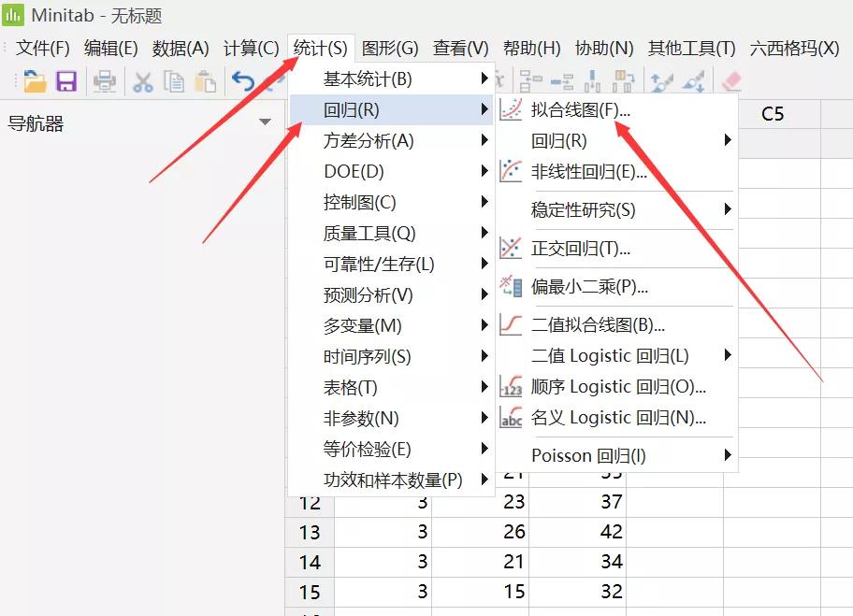This screenshot has height=616, width=853.
Task: Click the Print icon in toolbar
Action: [x=104, y=82]
